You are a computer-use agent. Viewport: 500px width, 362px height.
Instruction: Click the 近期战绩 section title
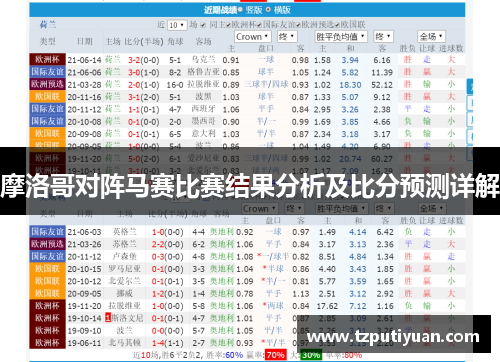220,10
